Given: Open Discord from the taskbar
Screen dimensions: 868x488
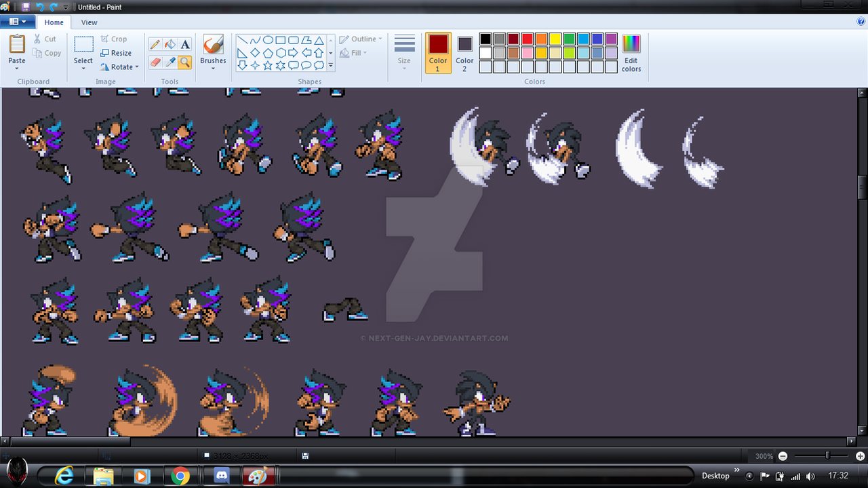Looking at the screenshot, I should click(221, 476).
